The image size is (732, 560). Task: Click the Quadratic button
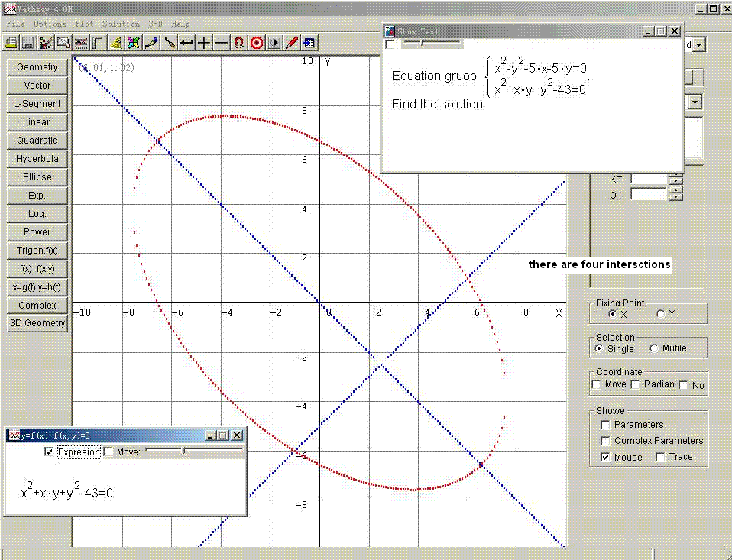37,141
